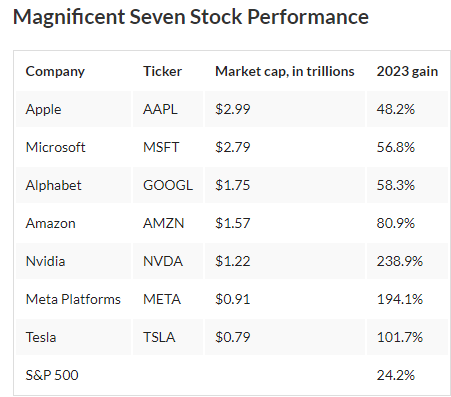The image size is (451, 397).
Task: Click the GOOGL ticker cell
Action: [x=168, y=185]
